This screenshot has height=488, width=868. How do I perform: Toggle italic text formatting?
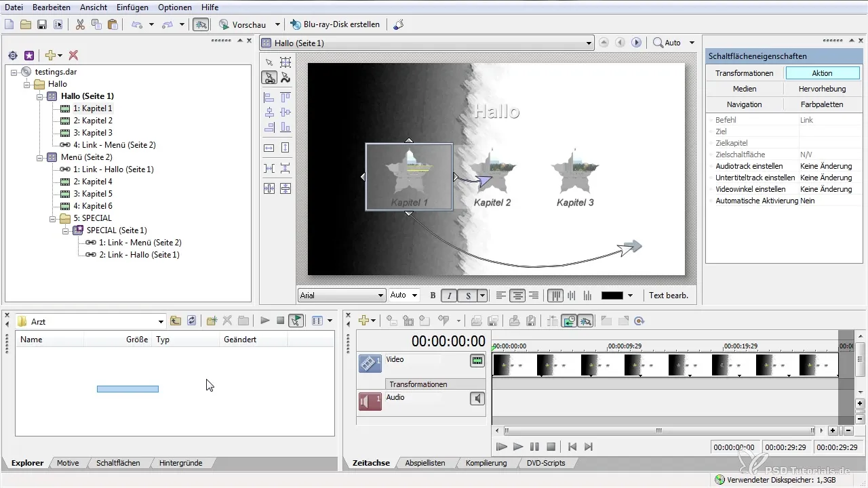pyautogui.click(x=449, y=296)
